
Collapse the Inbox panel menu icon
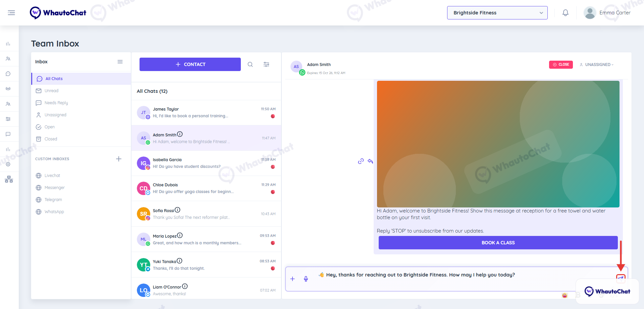point(120,62)
